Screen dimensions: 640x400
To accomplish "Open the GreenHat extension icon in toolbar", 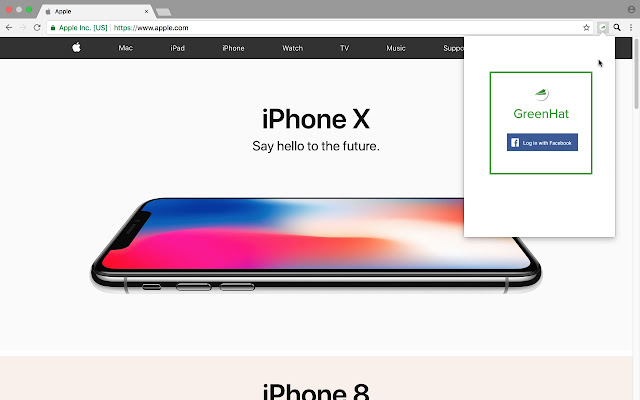I will coord(602,28).
